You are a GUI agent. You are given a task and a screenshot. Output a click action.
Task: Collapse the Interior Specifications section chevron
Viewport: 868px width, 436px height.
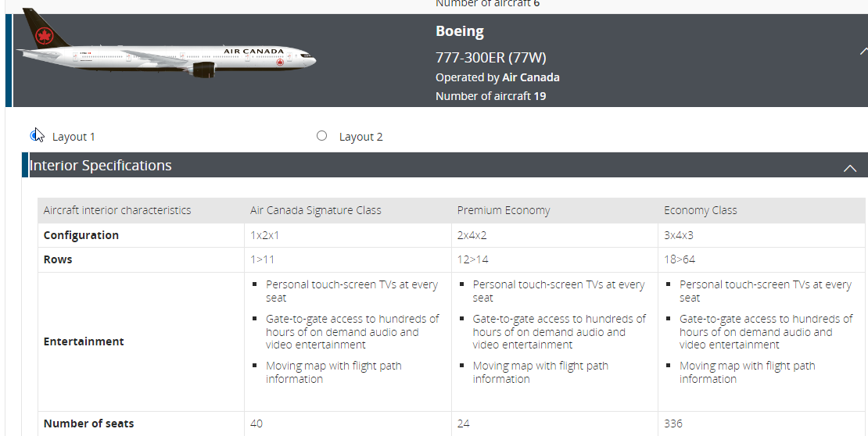(850, 168)
